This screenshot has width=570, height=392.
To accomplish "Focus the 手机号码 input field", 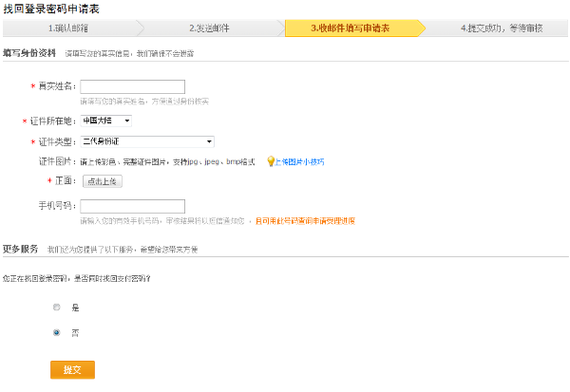I will click(132, 206).
